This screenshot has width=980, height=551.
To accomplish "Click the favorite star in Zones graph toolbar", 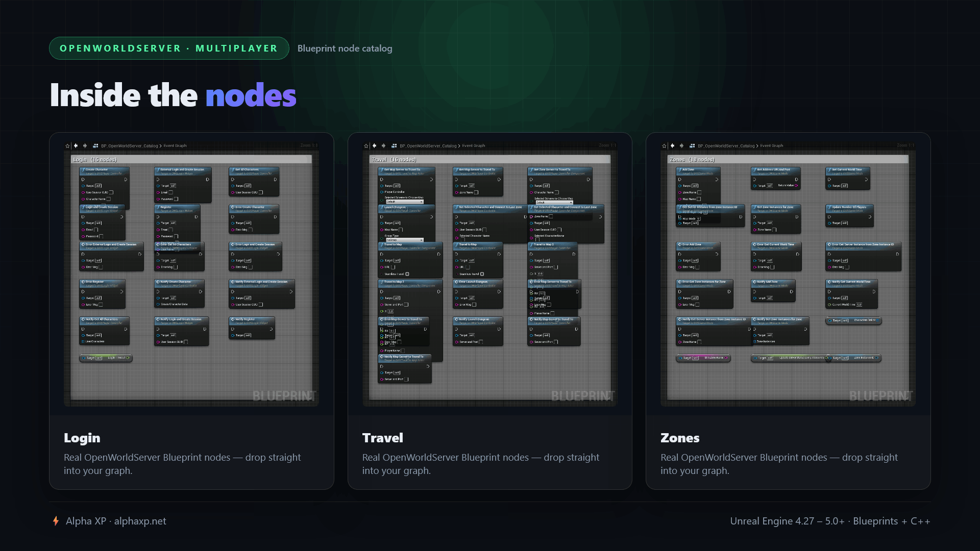I will coord(664,146).
